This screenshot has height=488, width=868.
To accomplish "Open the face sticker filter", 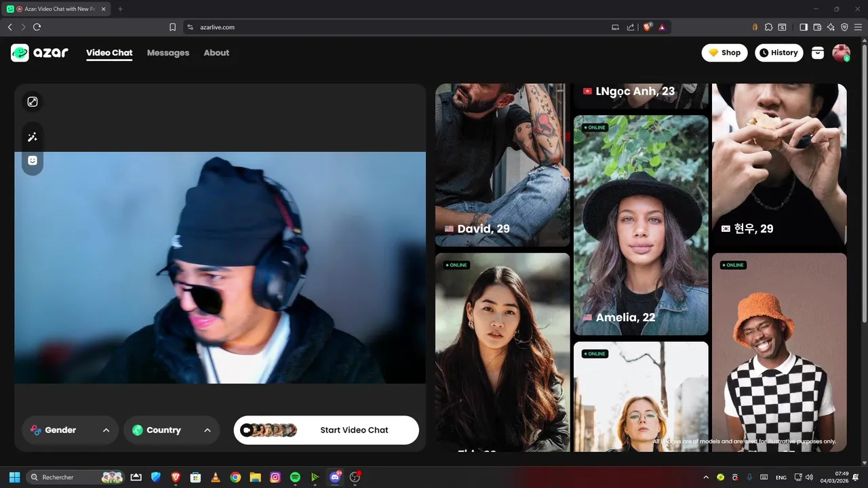I will point(33,161).
